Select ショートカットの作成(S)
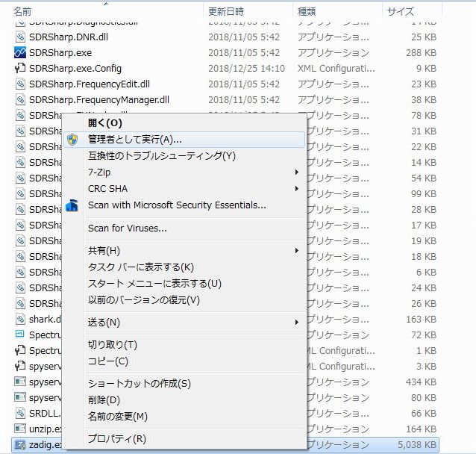476x454 pixels. (x=184, y=384)
